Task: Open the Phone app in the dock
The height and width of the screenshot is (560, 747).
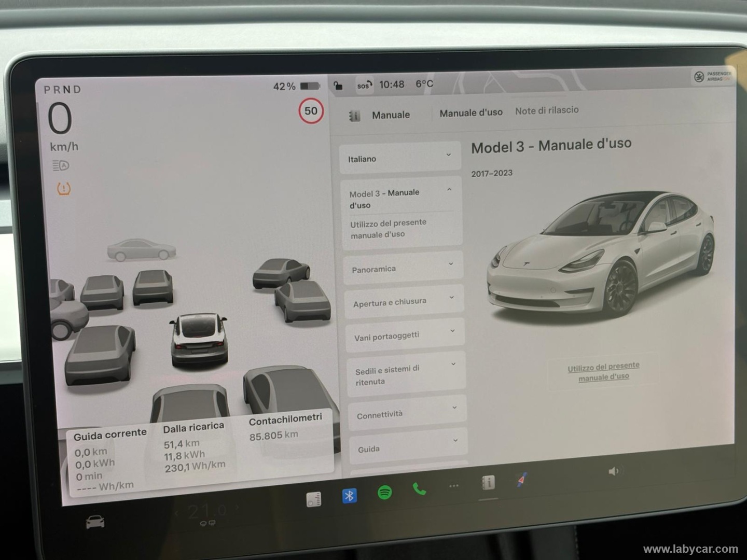Action: tap(419, 488)
